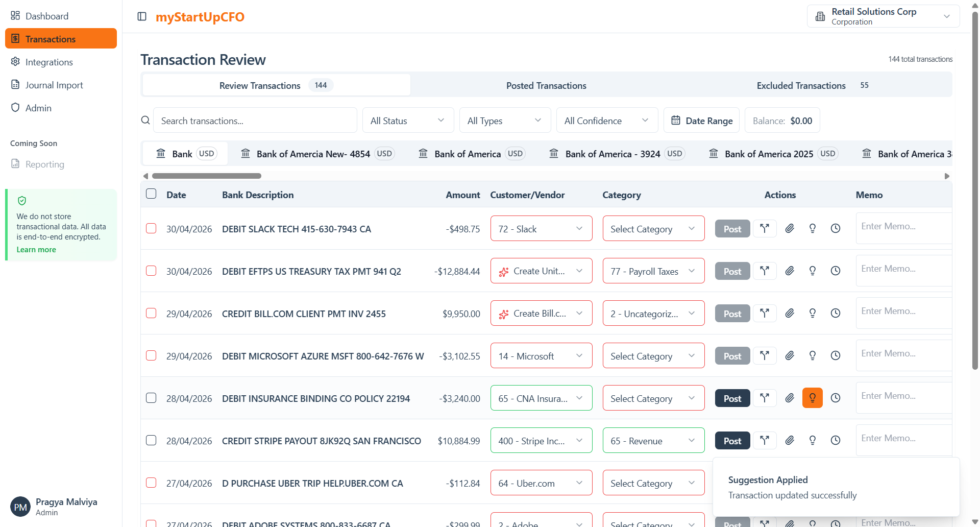Toggle the sidebar collapse icon

tap(142, 17)
